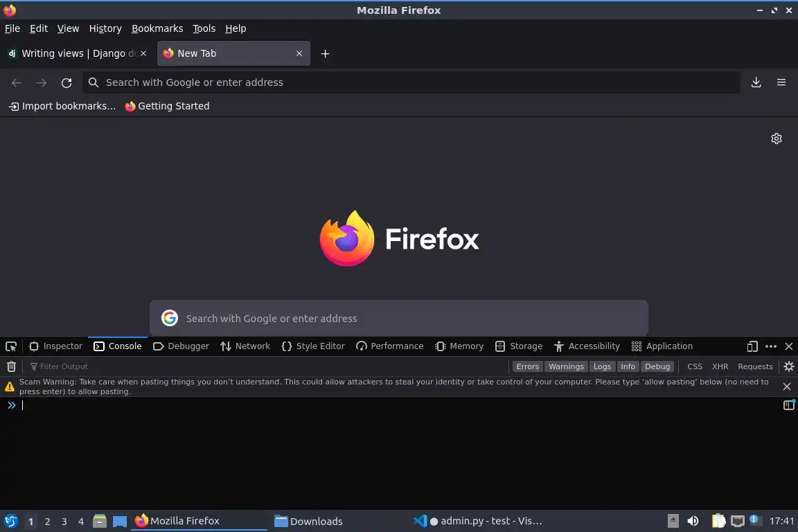Switch to Debugger devtools tab
The image size is (798, 532).
point(181,346)
